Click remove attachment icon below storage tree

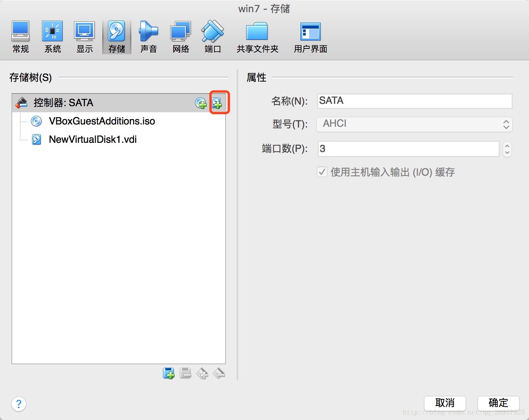point(219,373)
